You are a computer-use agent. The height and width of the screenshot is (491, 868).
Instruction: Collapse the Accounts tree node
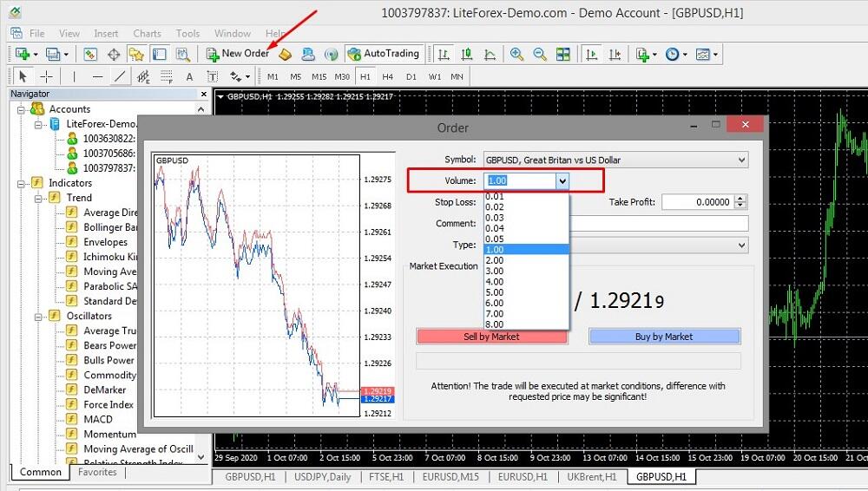pos(21,109)
